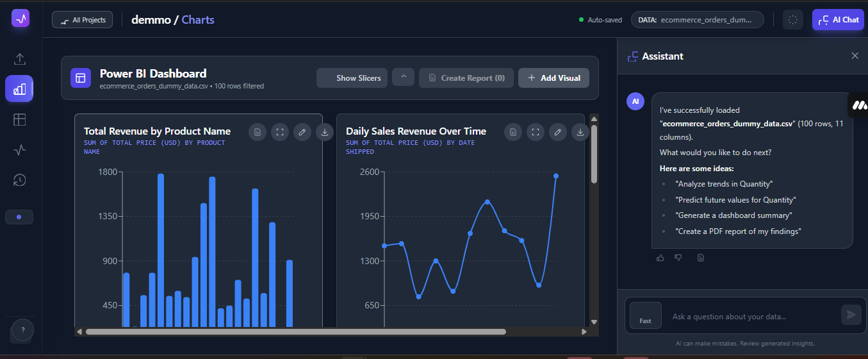Toggle the AI Chat button
The height and width of the screenshot is (359, 868).
coord(838,20)
